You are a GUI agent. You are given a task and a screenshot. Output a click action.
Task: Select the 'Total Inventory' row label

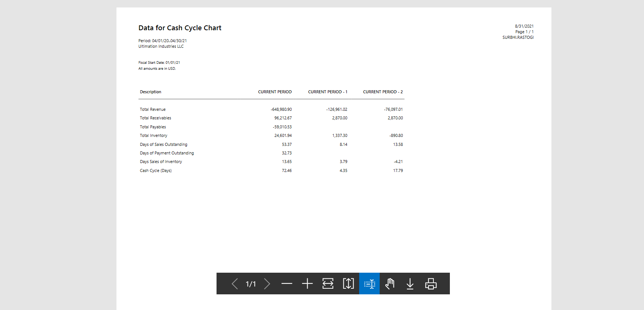tap(153, 135)
